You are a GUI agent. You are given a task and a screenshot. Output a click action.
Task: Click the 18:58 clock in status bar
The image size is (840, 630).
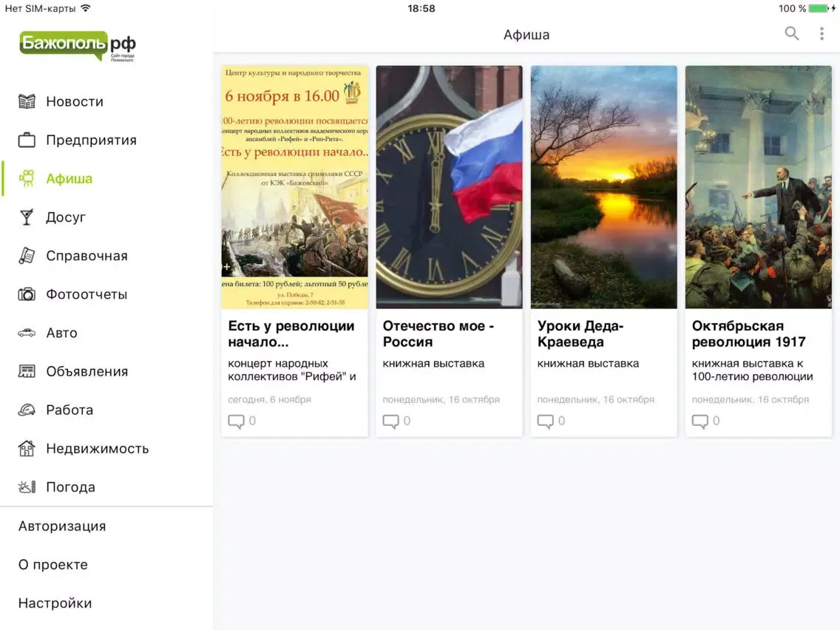[x=421, y=9]
